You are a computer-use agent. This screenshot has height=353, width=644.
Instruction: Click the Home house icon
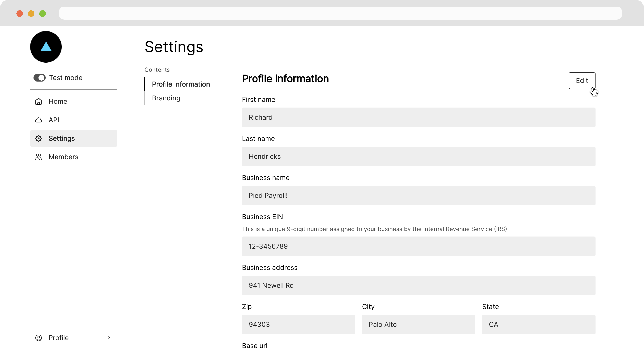coord(38,101)
